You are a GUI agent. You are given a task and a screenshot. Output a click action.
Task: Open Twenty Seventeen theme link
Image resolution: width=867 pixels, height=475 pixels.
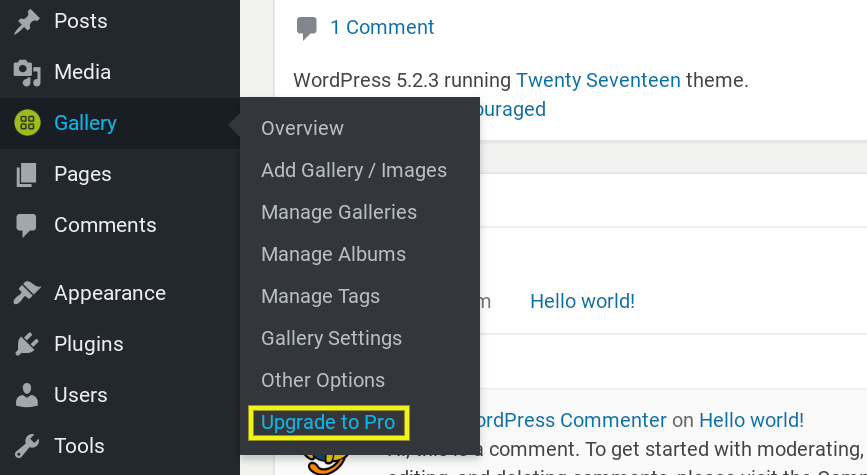click(x=598, y=81)
